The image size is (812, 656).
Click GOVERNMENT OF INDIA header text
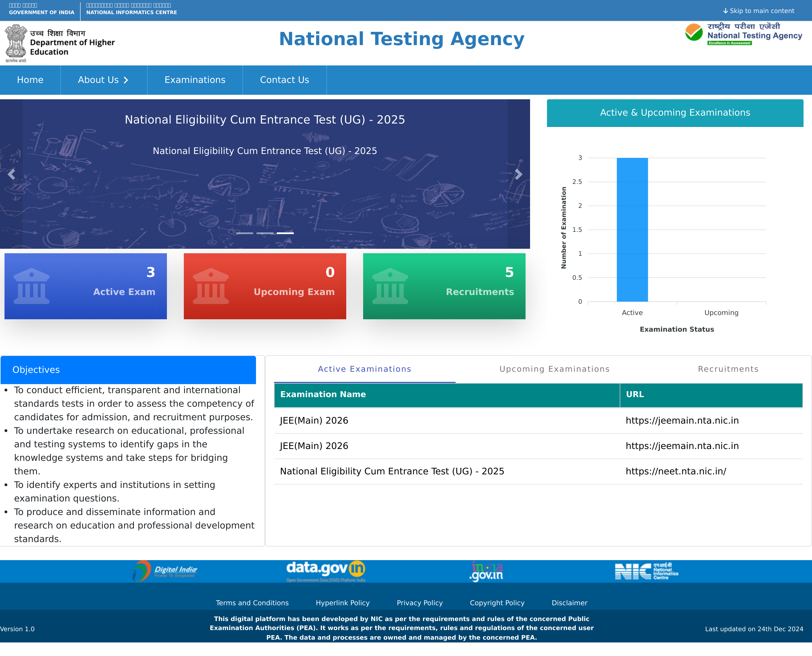pos(41,12)
